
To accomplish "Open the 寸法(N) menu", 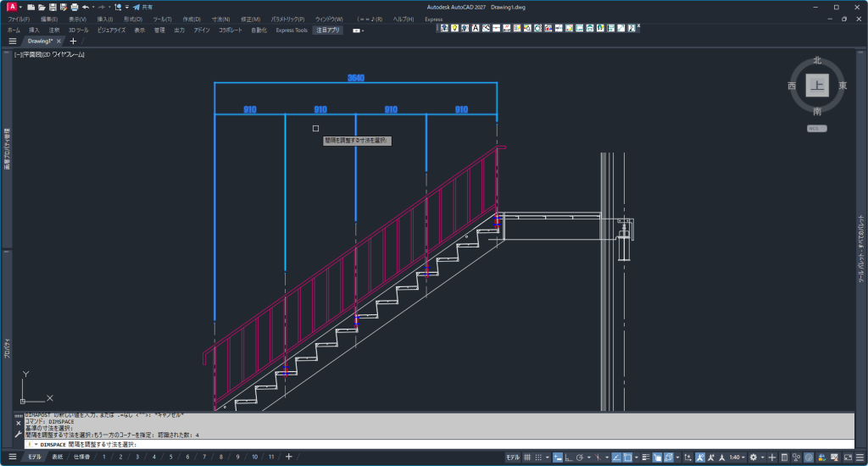I will click(x=220, y=18).
